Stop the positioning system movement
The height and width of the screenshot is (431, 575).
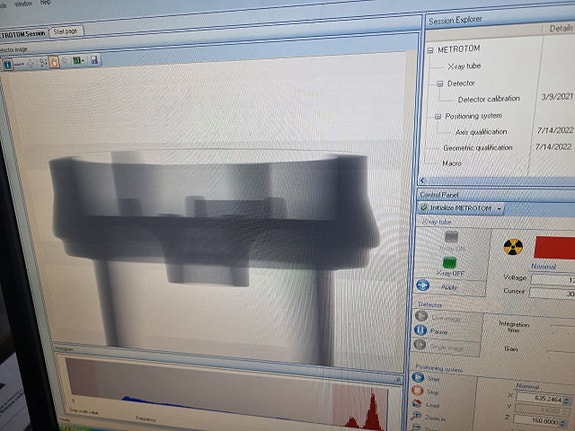tap(417, 390)
